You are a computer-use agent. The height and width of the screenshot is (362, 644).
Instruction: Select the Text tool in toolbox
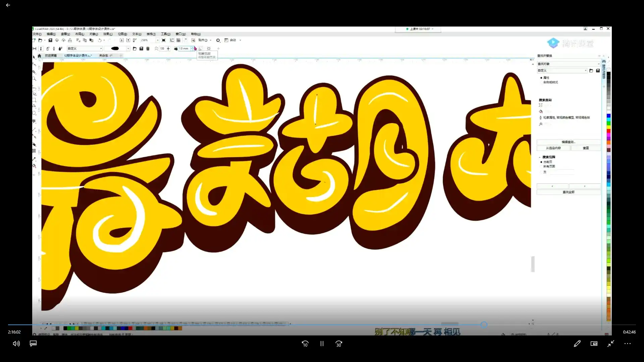pyautogui.click(x=34, y=121)
